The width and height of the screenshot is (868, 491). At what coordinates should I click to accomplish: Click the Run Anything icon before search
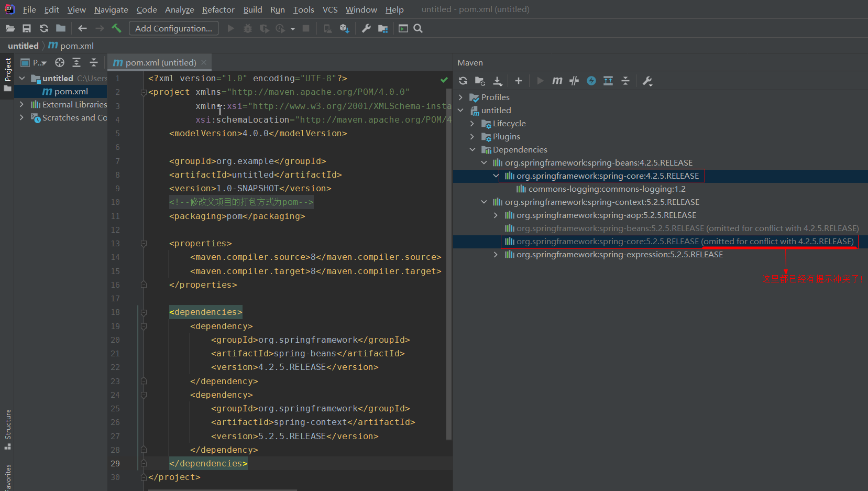[403, 28]
